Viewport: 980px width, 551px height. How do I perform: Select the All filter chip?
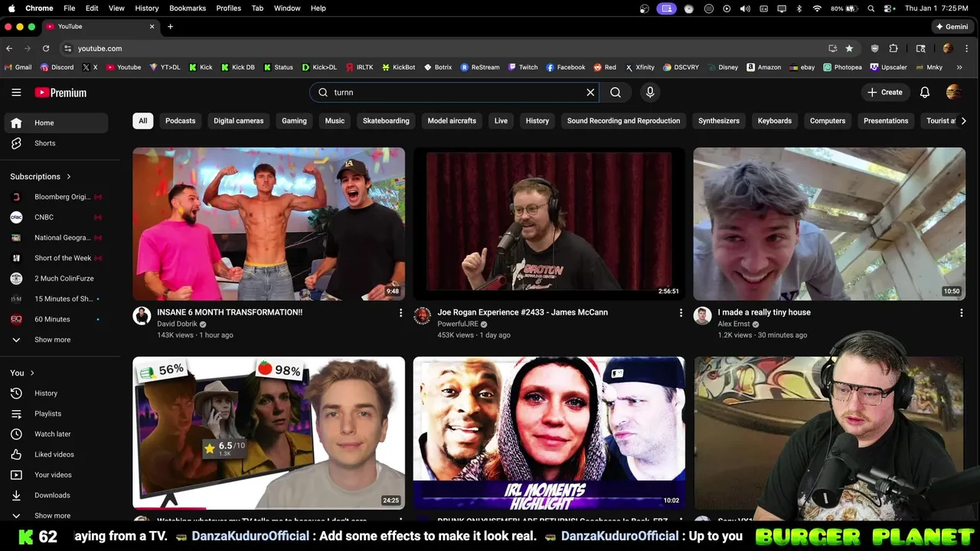coord(142,121)
